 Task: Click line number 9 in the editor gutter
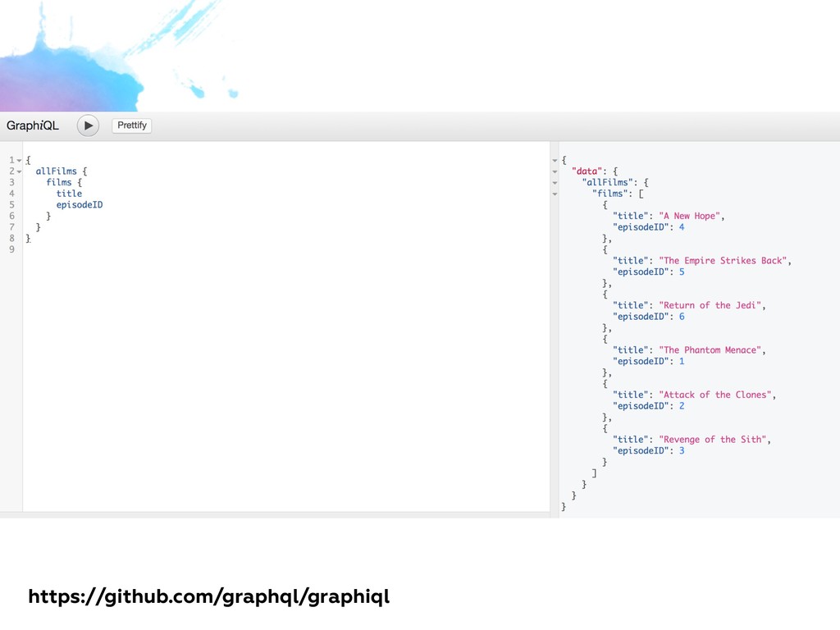click(11, 249)
